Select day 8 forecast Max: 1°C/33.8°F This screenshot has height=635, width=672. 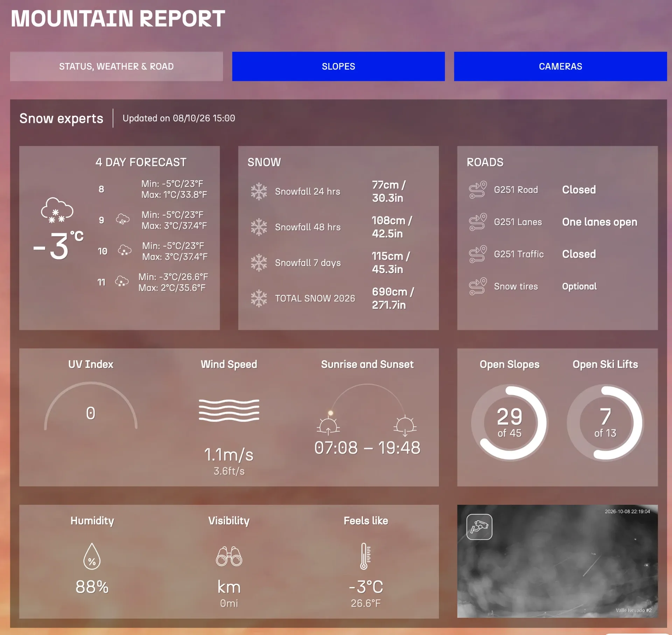[x=174, y=195]
